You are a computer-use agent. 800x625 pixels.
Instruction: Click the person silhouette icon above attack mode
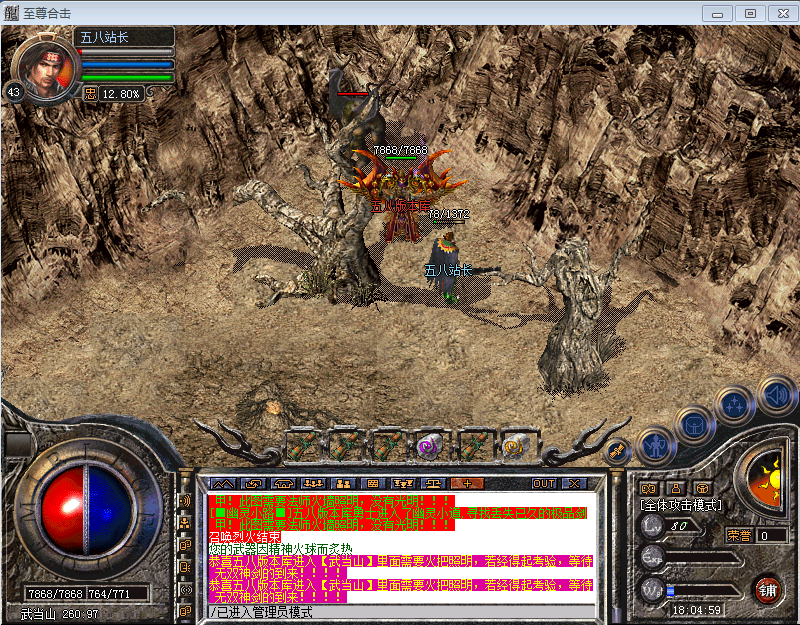tap(676, 489)
